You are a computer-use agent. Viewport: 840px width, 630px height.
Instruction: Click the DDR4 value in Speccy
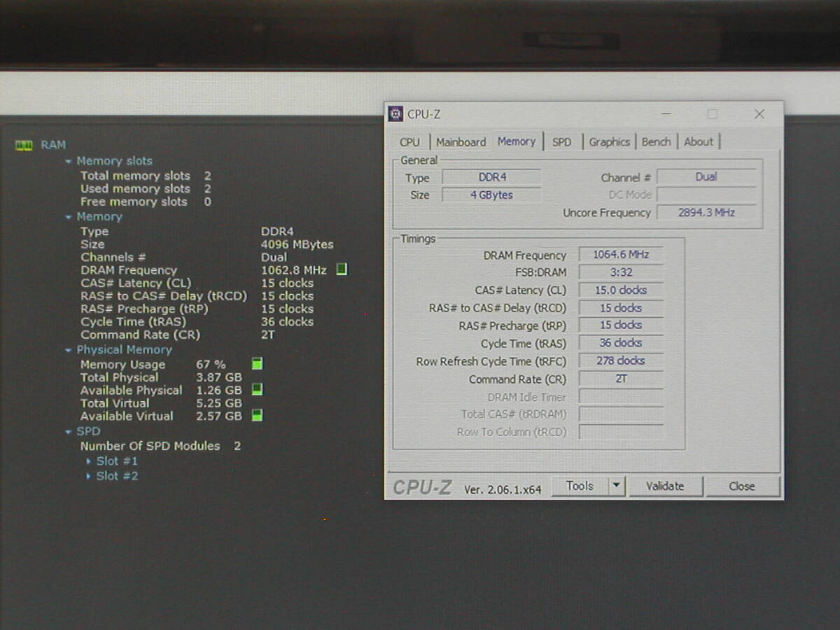pos(277,231)
